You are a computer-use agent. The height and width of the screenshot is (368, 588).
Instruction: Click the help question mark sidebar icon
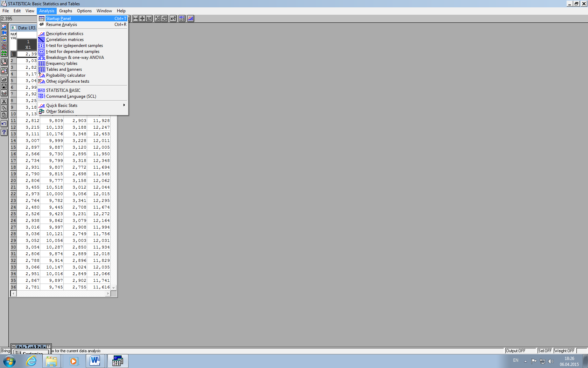pyautogui.click(x=4, y=132)
